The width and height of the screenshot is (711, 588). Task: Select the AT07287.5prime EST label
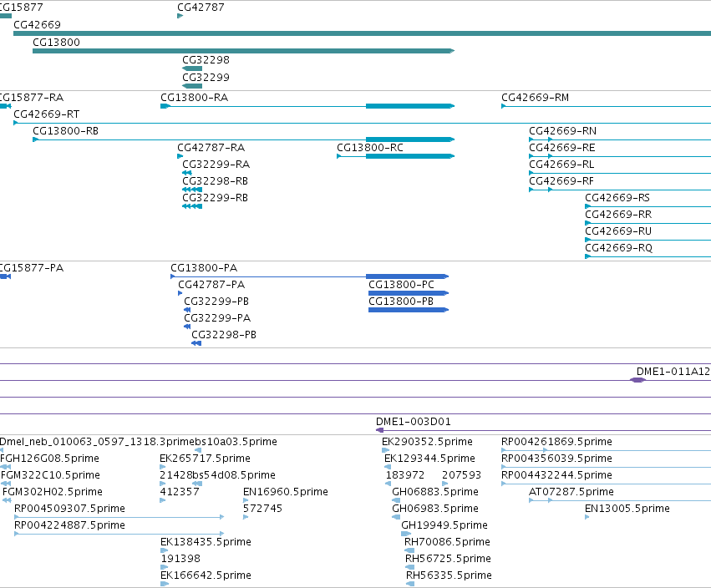coord(571,492)
